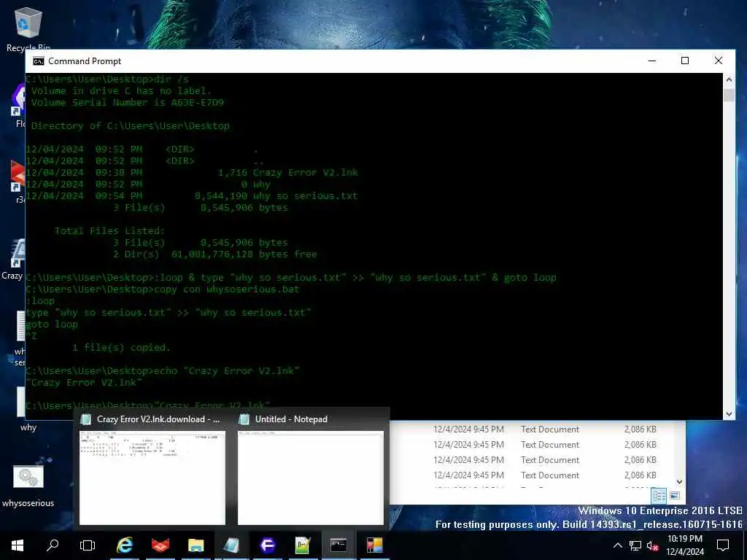Show hidden system tray icons
Image resolution: width=747 pixels, height=560 pixels.
pos(617,545)
